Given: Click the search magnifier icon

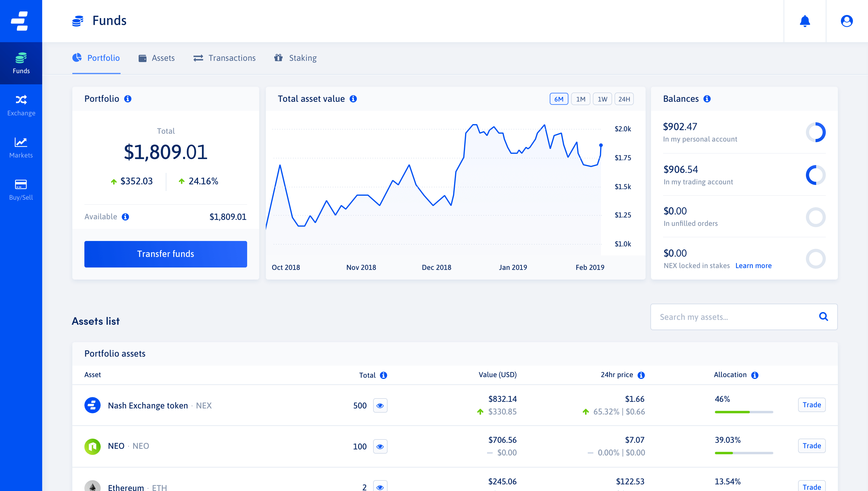Looking at the screenshot, I should tap(823, 316).
